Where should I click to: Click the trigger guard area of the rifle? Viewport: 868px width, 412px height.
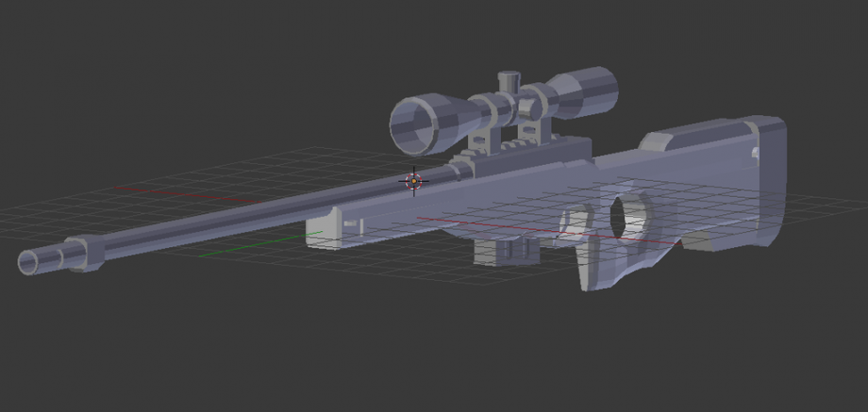[574, 225]
